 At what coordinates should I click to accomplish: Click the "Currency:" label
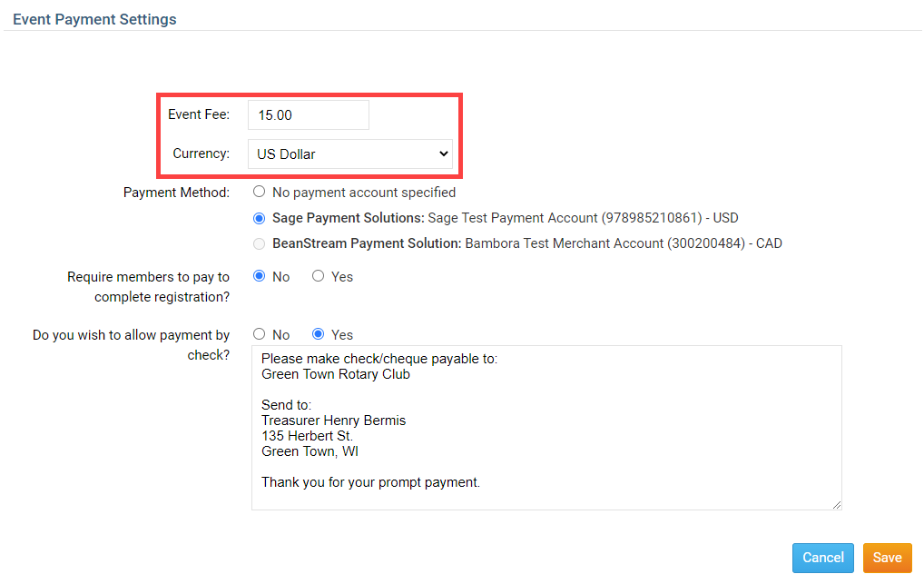tap(201, 153)
